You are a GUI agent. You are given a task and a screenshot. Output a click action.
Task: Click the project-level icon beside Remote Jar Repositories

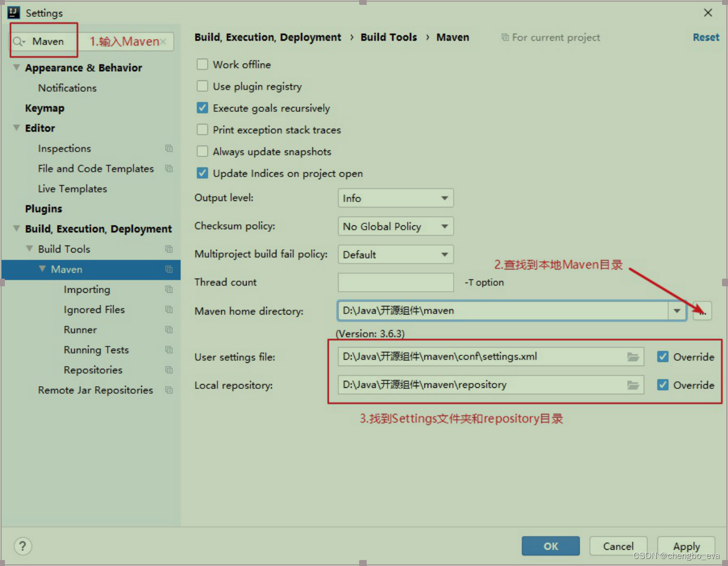169,389
